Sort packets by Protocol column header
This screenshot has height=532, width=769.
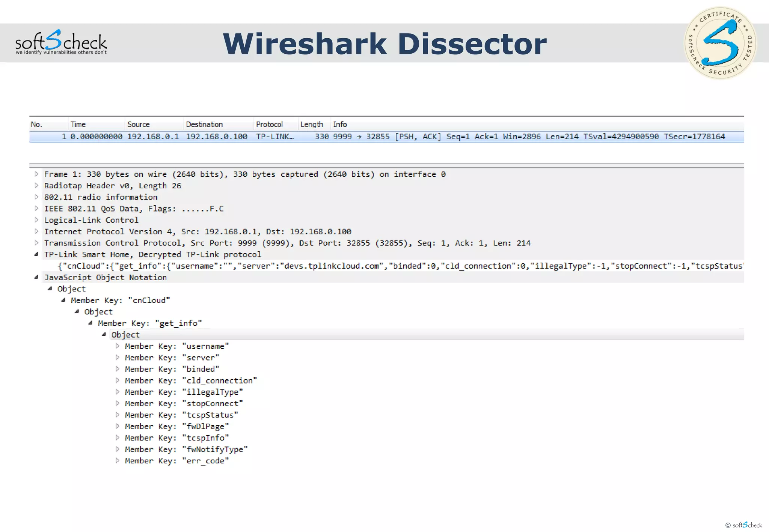tap(276, 124)
